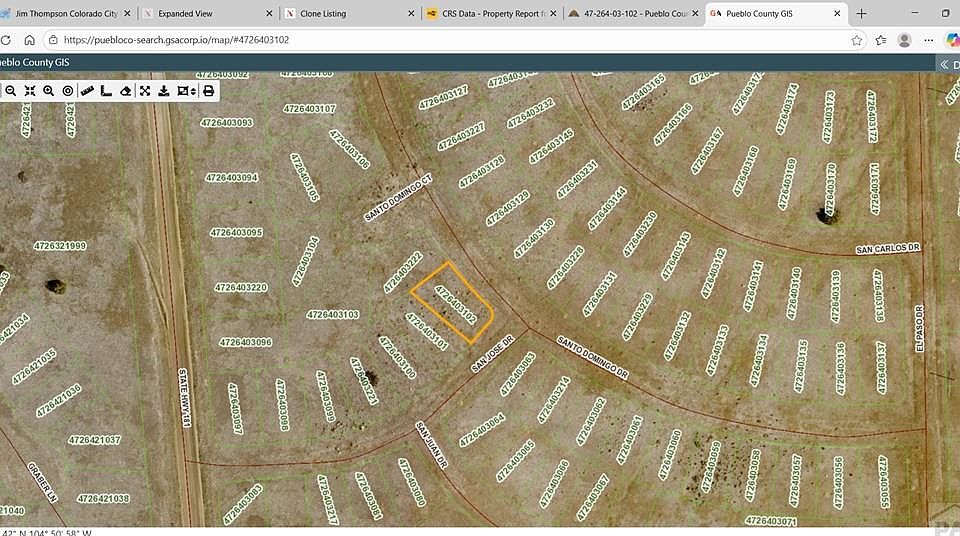The image size is (960, 536).
Task: Click the SANTO DOMINGO CT street label
Action: coord(398,198)
